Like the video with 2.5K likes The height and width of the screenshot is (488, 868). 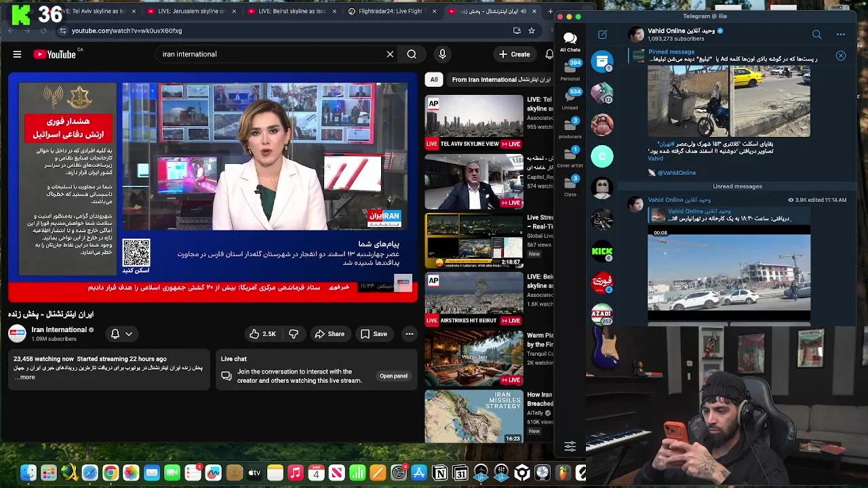pyautogui.click(x=262, y=334)
